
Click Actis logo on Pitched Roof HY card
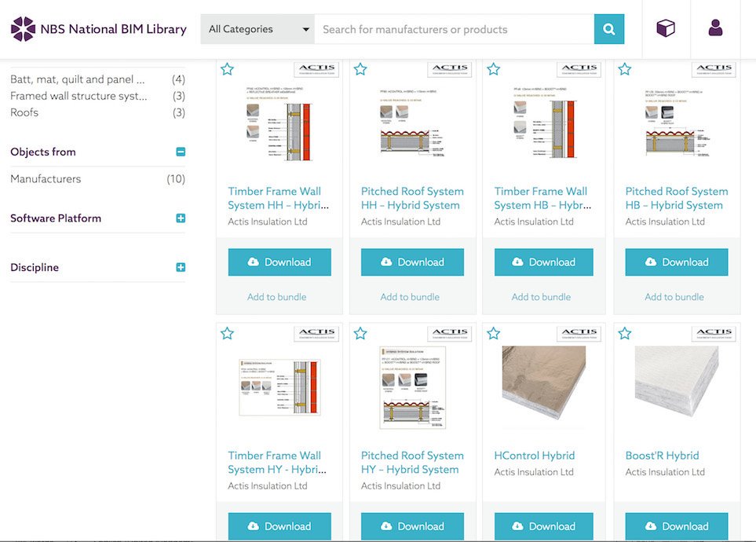(x=450, y=334)
